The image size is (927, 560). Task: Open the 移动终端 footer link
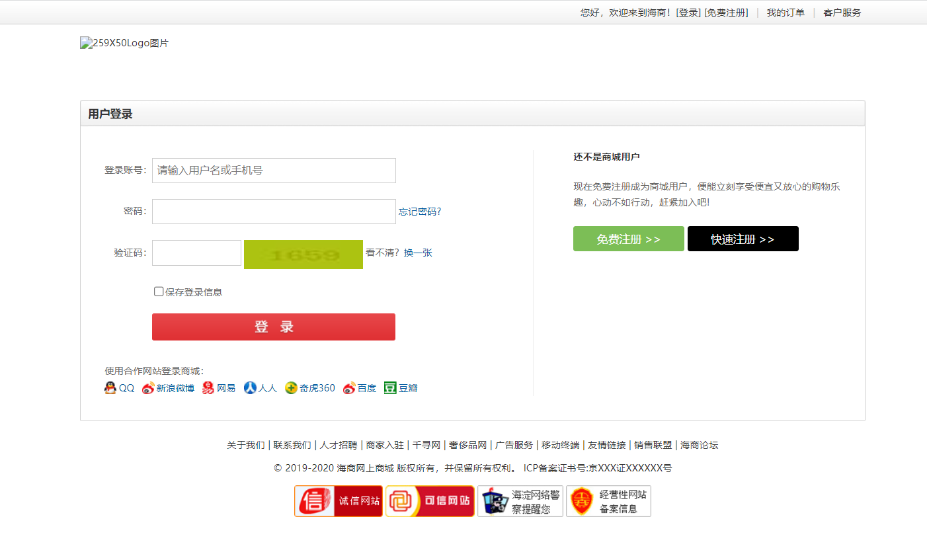point(560,445)
